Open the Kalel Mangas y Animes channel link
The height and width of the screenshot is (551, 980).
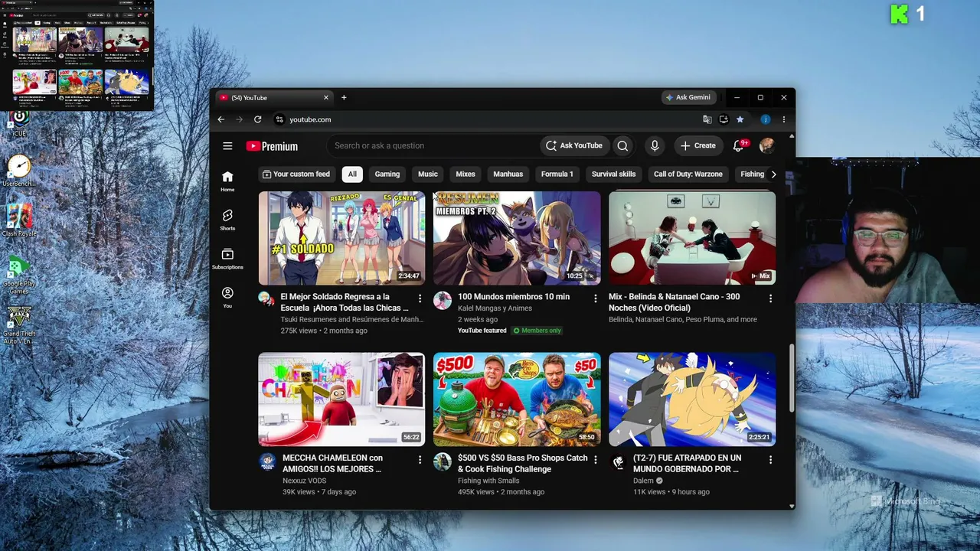495,308
